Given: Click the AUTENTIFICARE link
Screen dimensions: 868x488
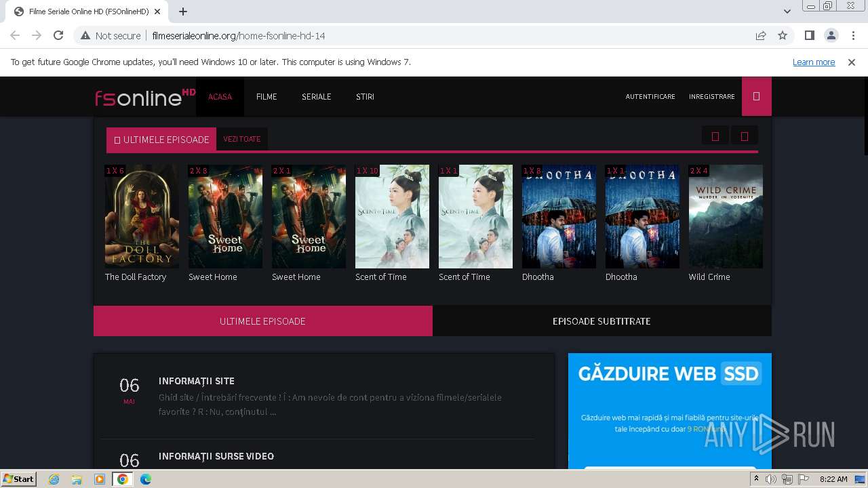Looking at the screenshot, I should coord(650,96).
